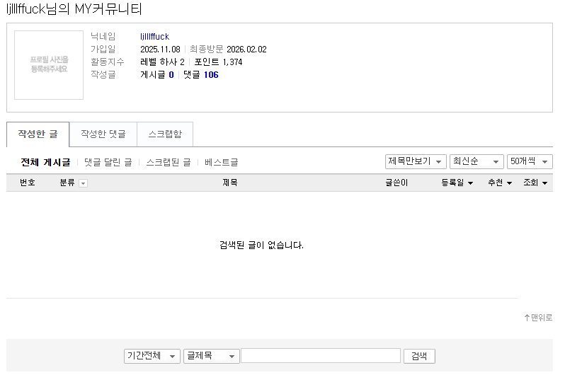Switch to the 작성한 글 tab

(x=38, y=134)
